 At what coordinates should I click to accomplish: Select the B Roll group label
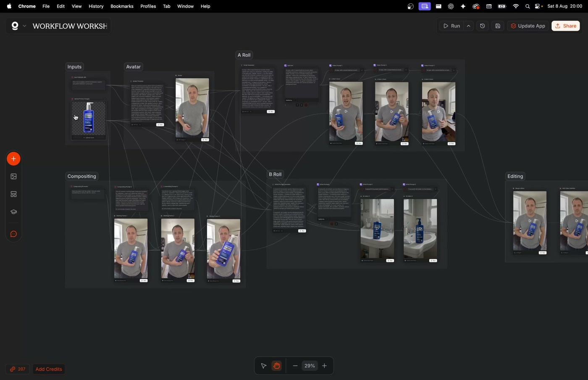pyautogui.click(x=275, y=174)
